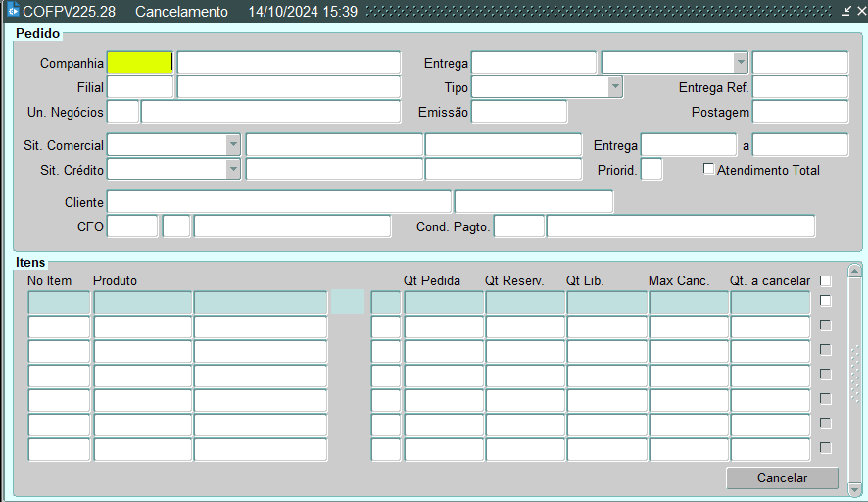Minimize the Cancelamento form window

click(845, 12)
